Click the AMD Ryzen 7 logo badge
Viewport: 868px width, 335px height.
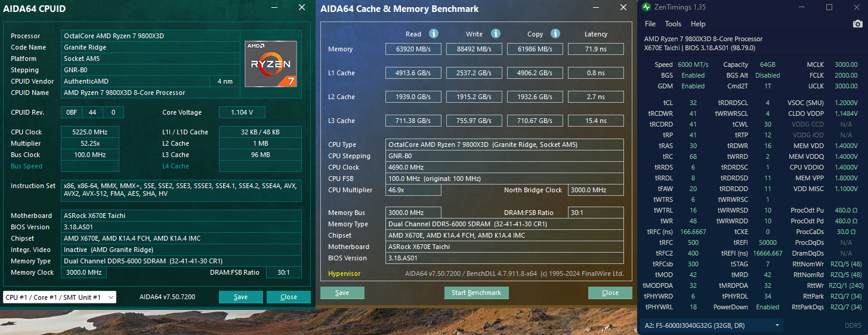point(270,63)
